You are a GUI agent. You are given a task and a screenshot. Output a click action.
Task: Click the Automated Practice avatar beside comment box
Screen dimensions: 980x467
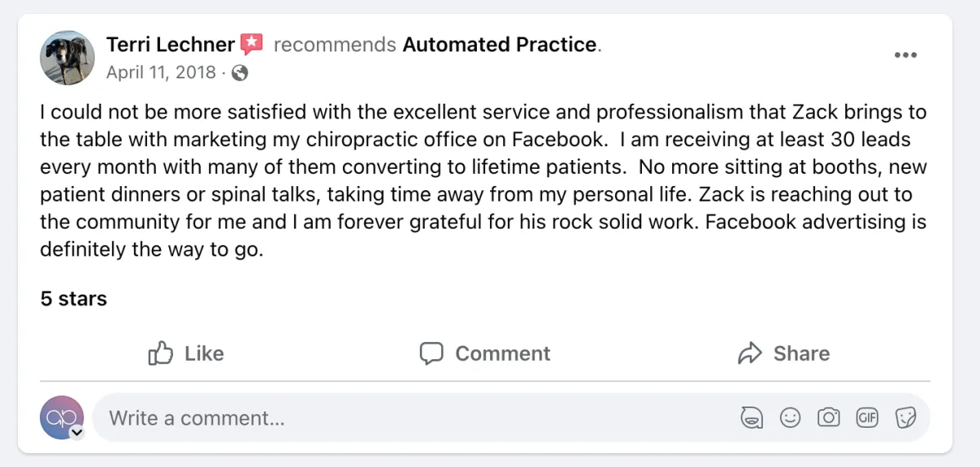[61, 417]
